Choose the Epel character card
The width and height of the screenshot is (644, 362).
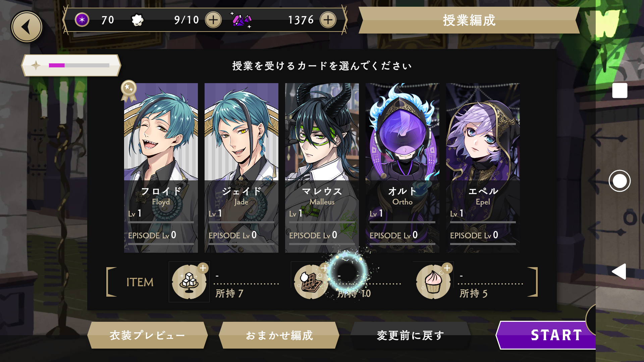pyautogui.click(x=483, y=168)
